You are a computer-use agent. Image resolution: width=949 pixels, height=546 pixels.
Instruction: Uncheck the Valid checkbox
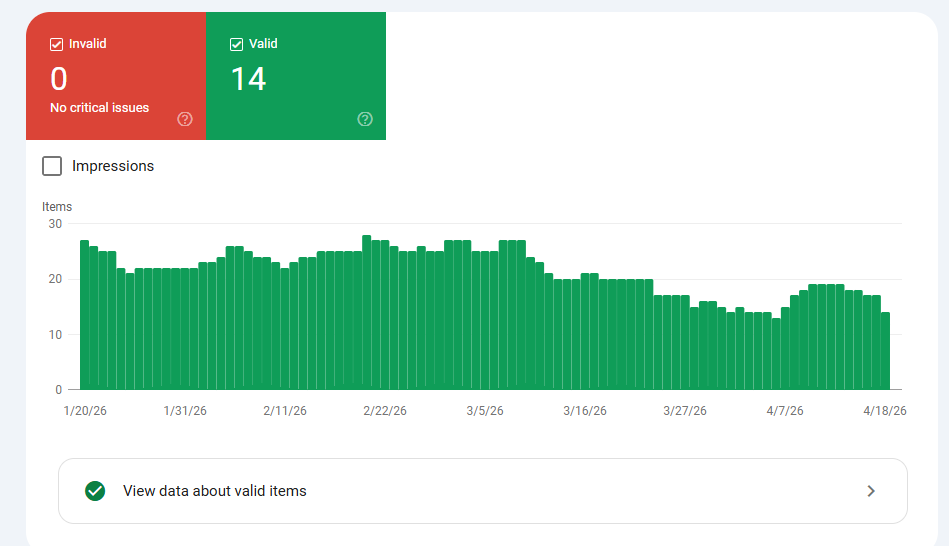[237, 44]
